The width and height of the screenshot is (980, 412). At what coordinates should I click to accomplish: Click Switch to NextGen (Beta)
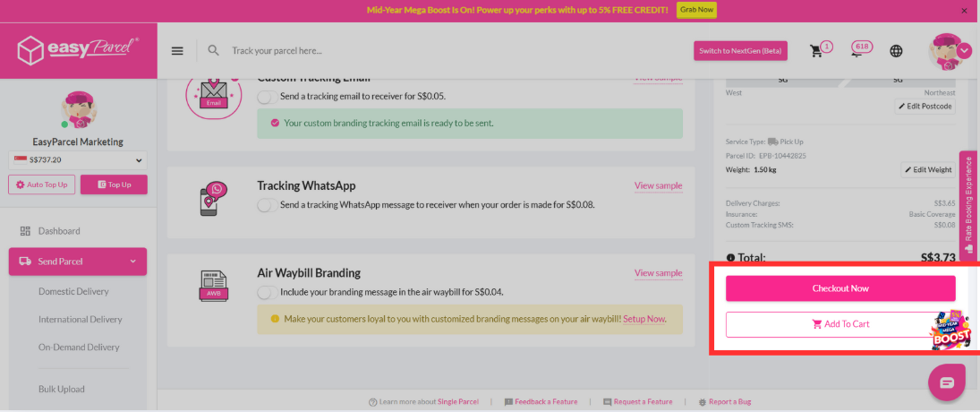741,51
